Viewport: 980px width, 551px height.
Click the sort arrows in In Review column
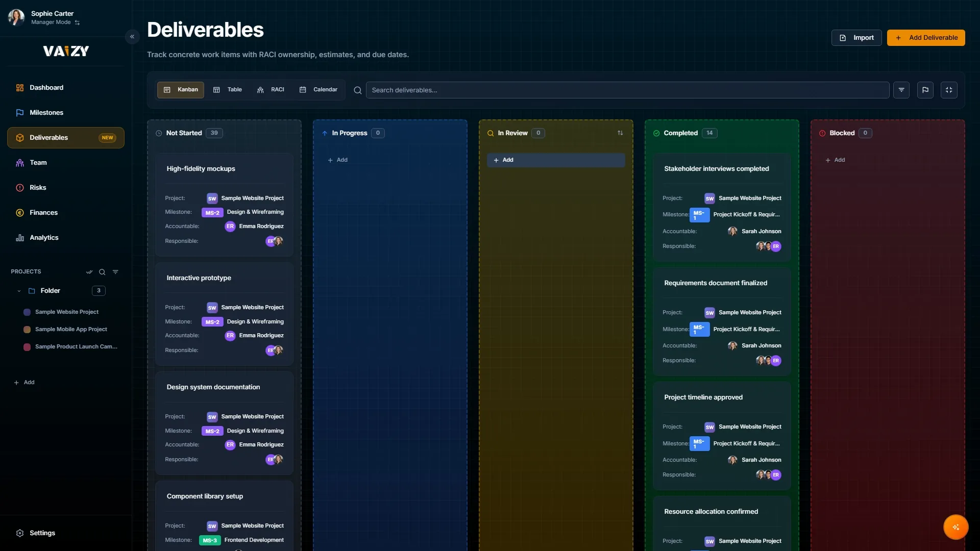620,133
